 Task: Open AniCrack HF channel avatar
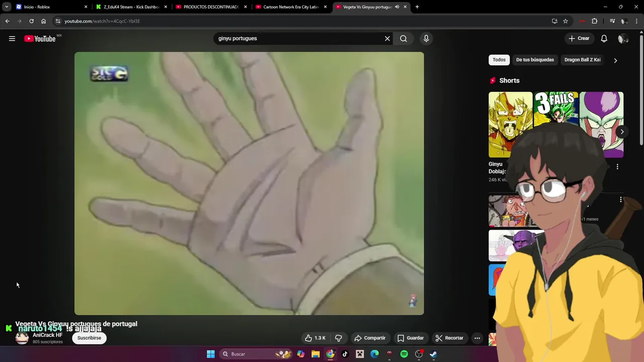coord(22,338)
